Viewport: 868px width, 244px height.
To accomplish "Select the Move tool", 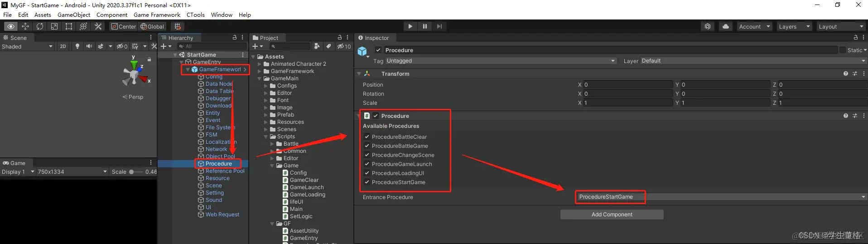I will point(25,26).
